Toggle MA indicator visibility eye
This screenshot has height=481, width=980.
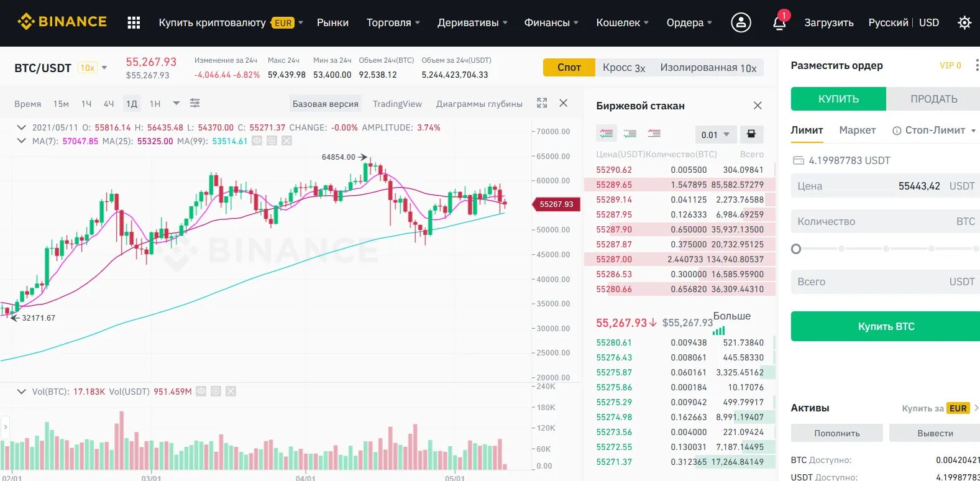257,141
